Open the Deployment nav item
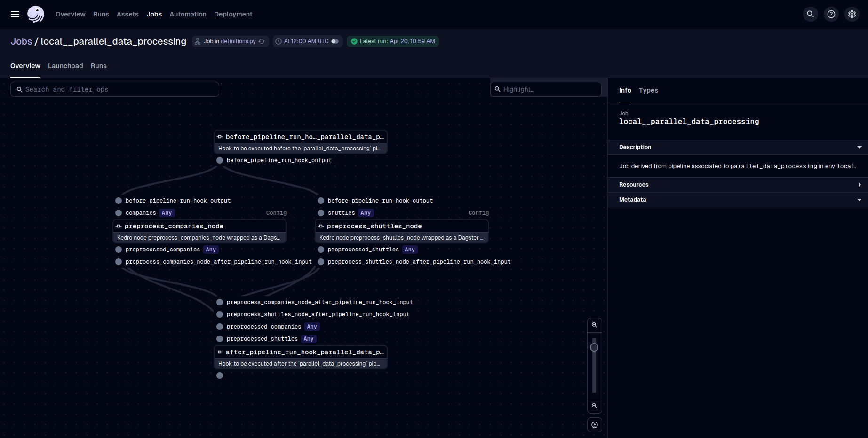 tap(233, 14)
